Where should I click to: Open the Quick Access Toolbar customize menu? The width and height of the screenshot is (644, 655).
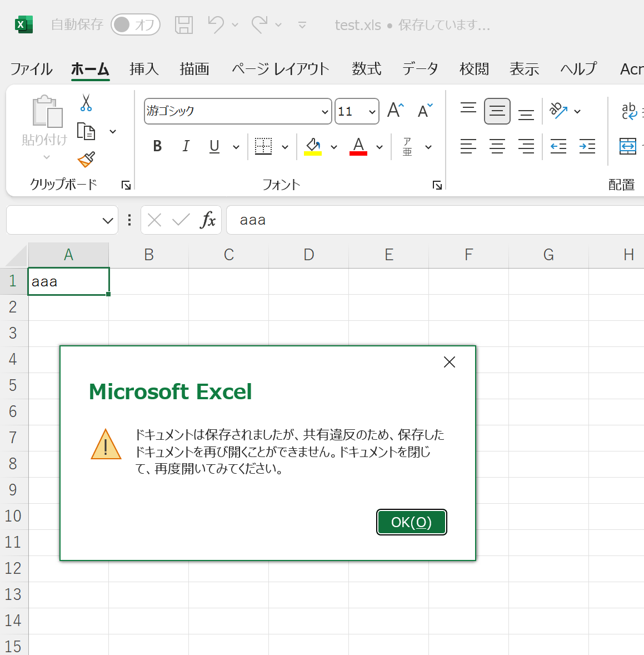coord(302,25)
